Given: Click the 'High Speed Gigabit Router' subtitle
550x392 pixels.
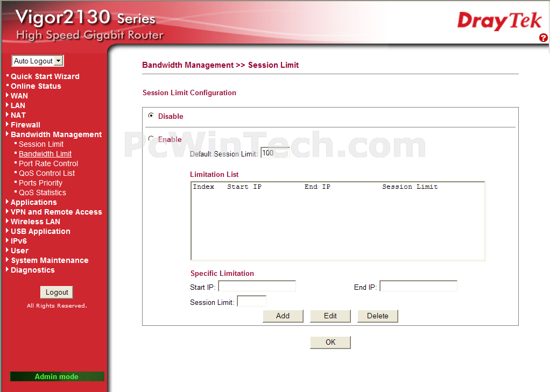Looking at the screenshot, I should click(90, 35).
